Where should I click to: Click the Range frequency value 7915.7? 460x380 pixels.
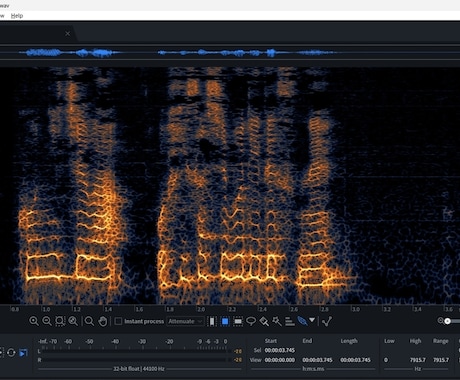tap(441, 360)
